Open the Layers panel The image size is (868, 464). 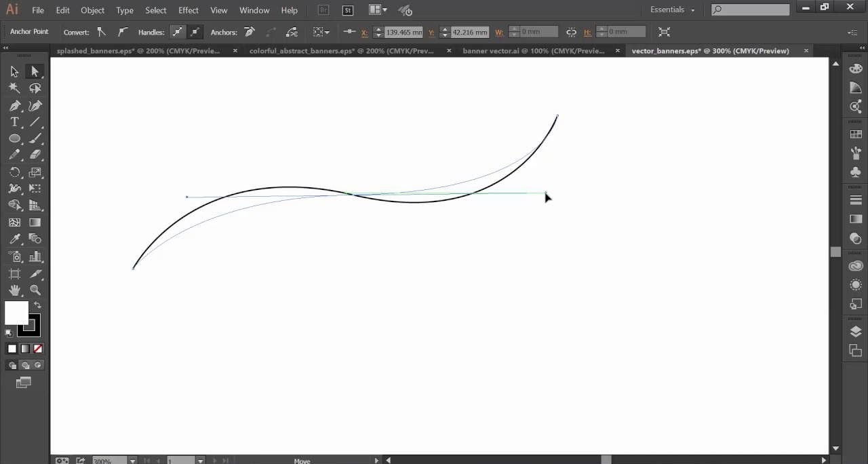[856, 332]
